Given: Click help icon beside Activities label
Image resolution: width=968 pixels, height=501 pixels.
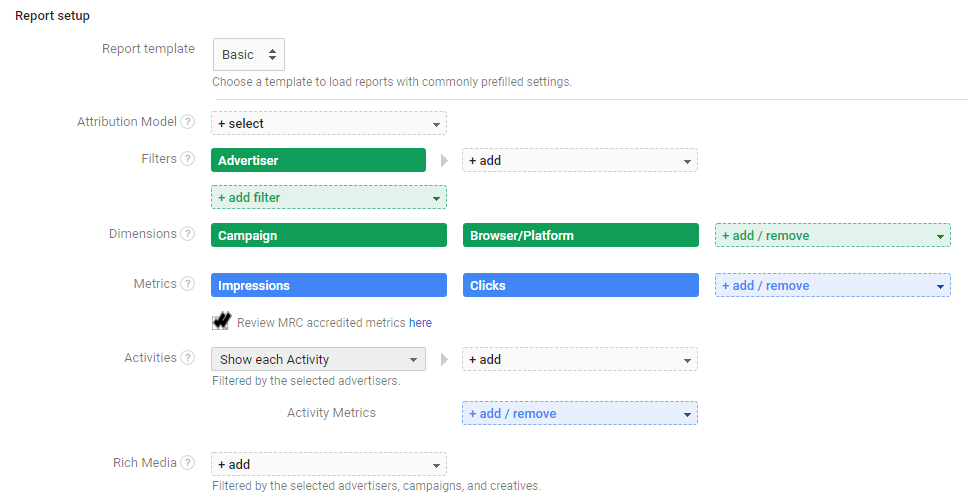Looking at the screenshot, I should click(x=187, y=358).
